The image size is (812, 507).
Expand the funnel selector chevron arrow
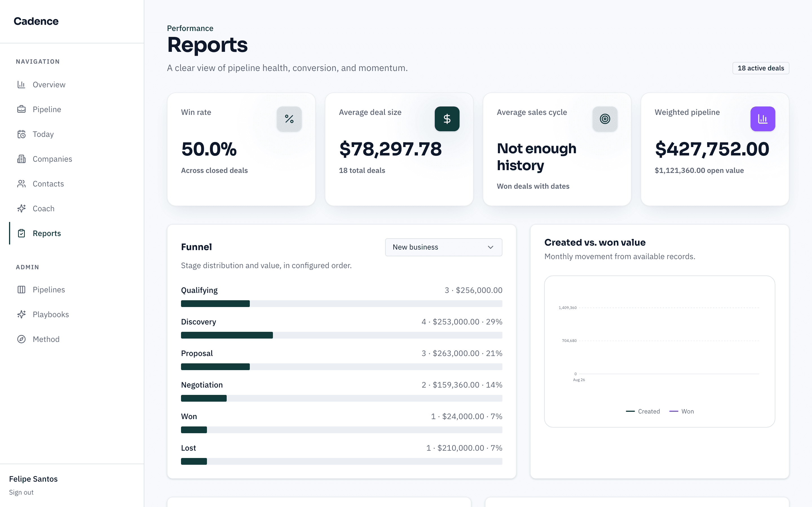point(491,247)
